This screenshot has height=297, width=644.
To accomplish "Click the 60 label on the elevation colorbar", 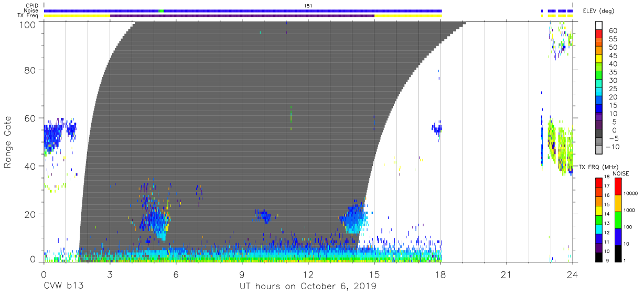I will pyautogui.click(x=613, y=30).
